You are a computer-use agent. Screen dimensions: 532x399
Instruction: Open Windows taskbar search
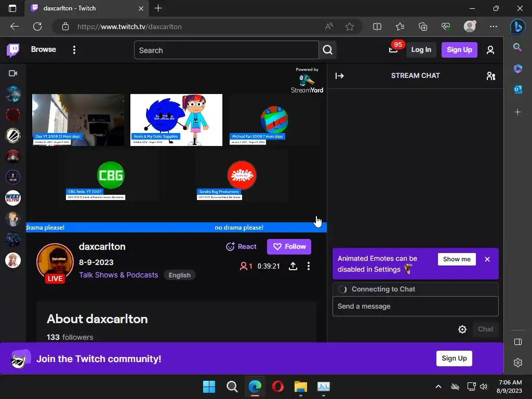click(232, 387)
